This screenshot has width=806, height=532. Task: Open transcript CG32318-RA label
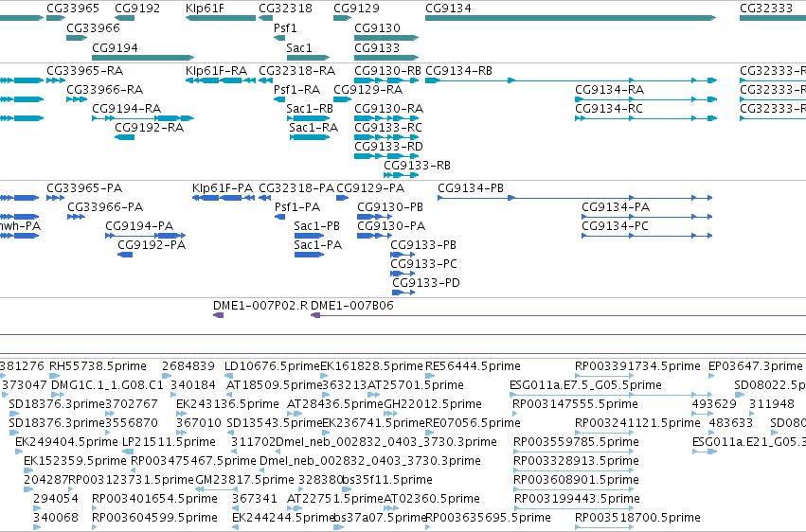(297, 70)
